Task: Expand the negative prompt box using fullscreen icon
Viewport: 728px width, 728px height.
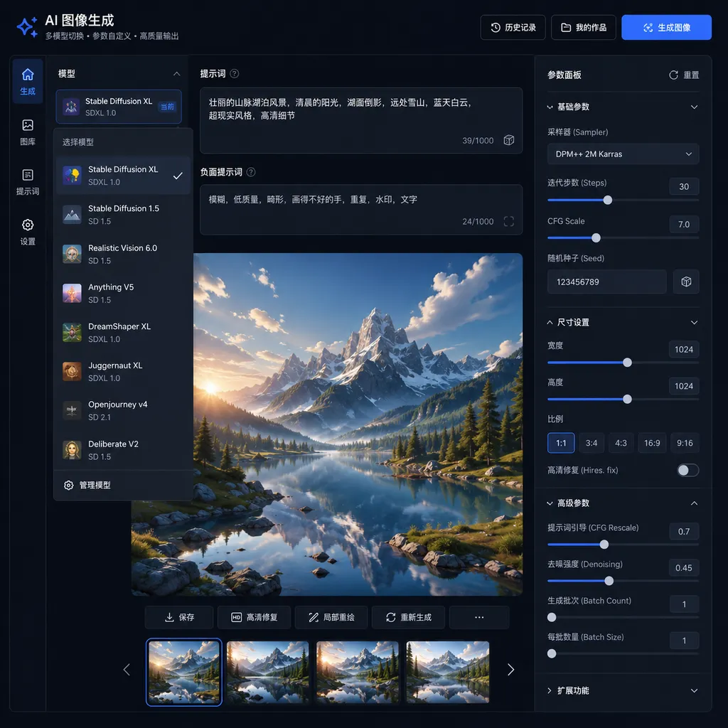Action: tap(509, 222)
